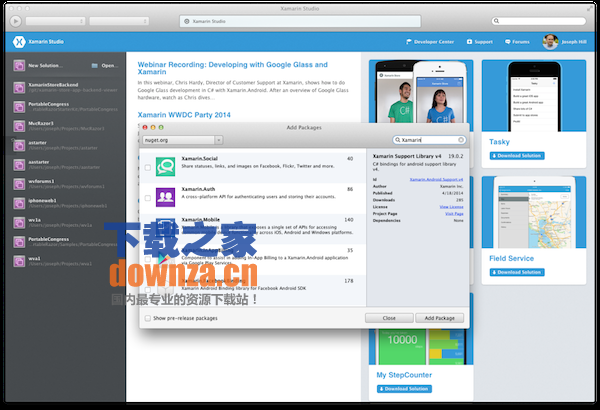Open the wva1 solution icon
This screenshot has height=410, width=600.
[19, 261]
